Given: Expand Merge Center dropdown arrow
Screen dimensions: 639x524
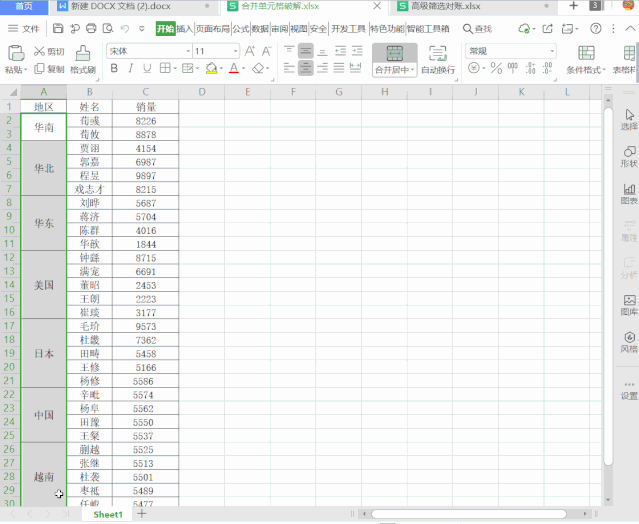Looking at the screenshot, I should (412, 70).
